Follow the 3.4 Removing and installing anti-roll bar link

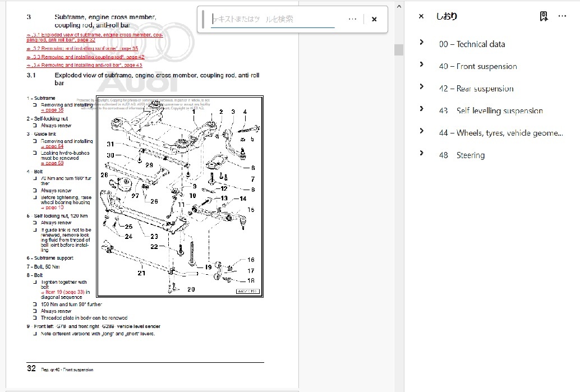pyautogui.click(x=84, y=65)
